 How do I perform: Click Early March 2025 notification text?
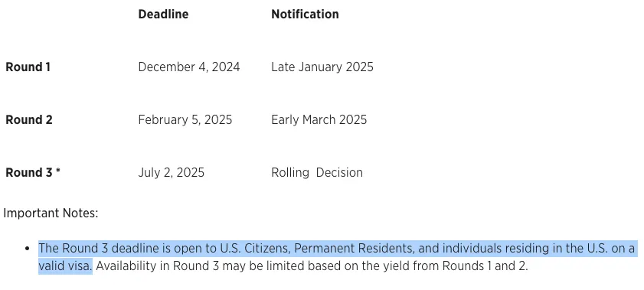coord(319,120)
